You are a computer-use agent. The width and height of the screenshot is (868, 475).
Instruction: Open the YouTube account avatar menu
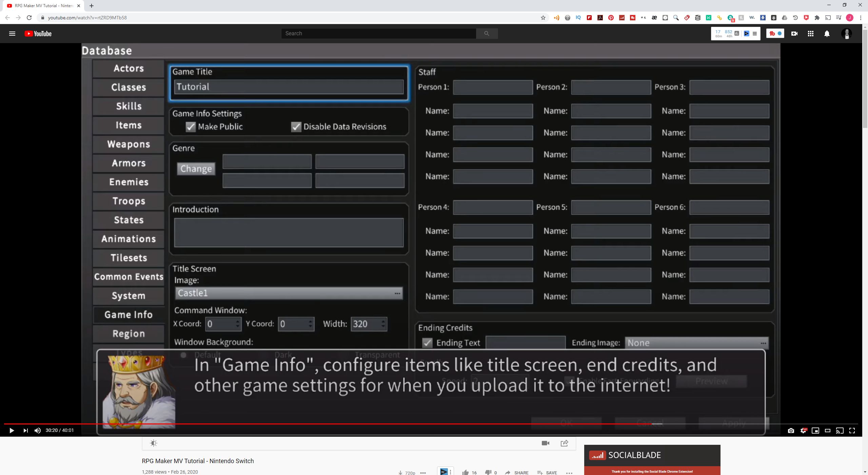[x=847, y=34]
